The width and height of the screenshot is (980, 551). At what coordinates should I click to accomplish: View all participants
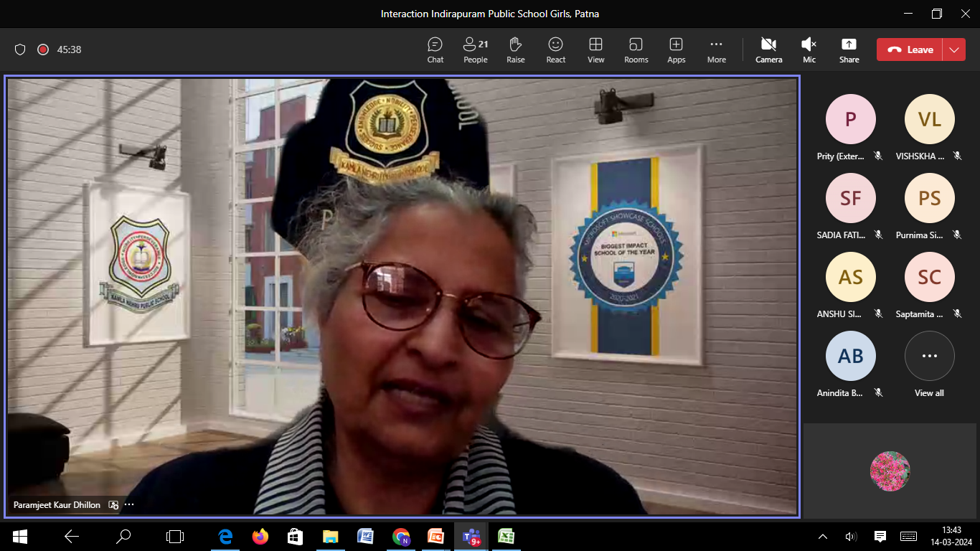pyautogui.click(x=929, y=364)
